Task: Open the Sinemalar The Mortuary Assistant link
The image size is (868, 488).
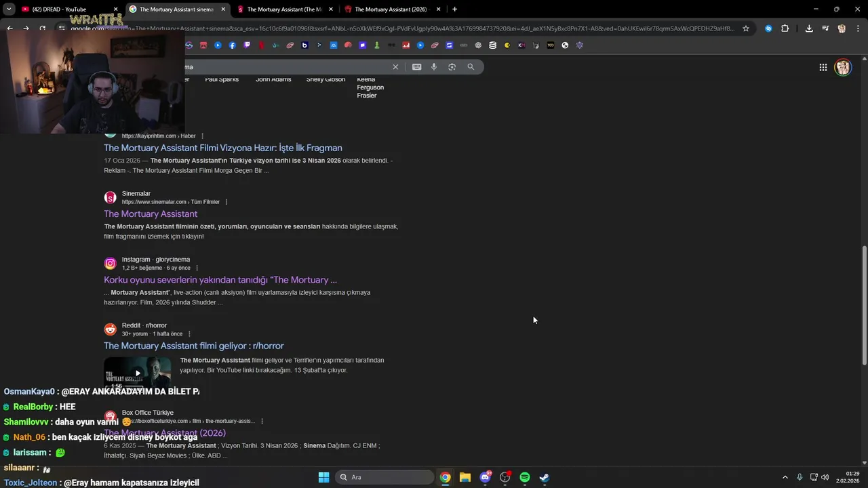Action: [x=151, y=214]
